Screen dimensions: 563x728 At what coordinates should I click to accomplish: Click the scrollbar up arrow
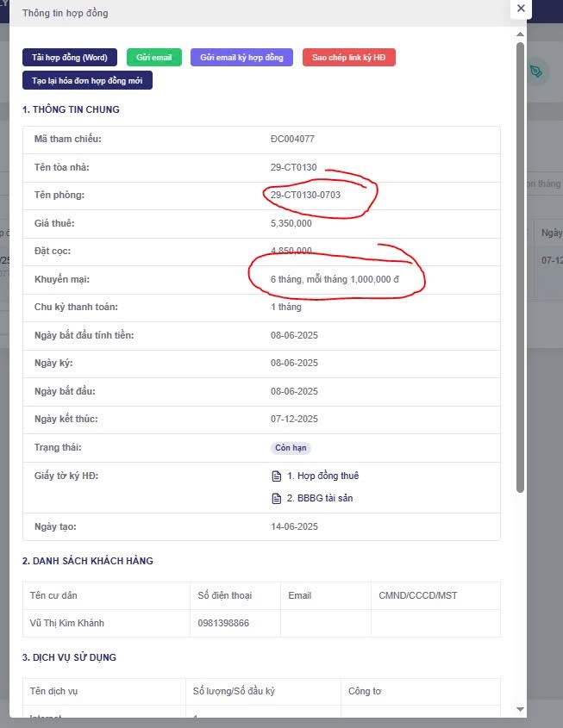click(520, 34)
